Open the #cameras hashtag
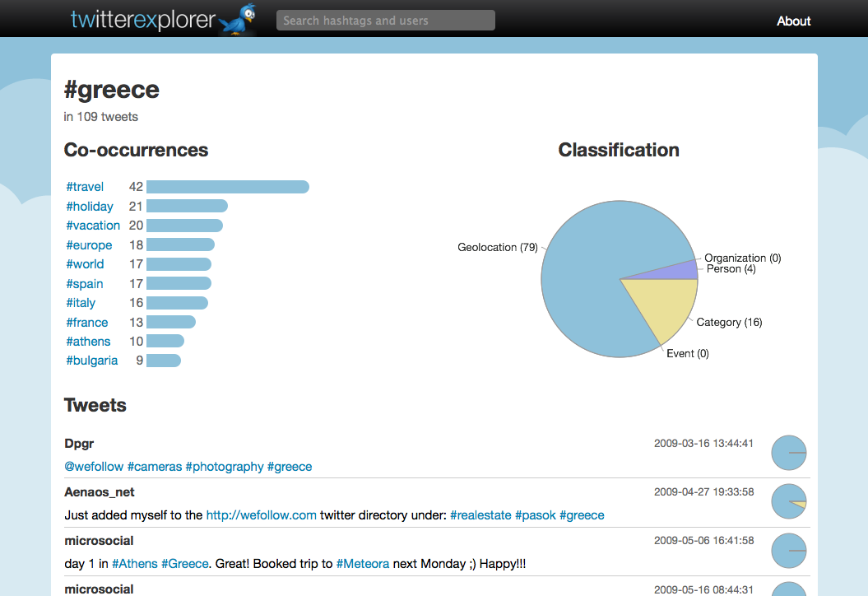This screenshot has height=596, width=868. 155,467
